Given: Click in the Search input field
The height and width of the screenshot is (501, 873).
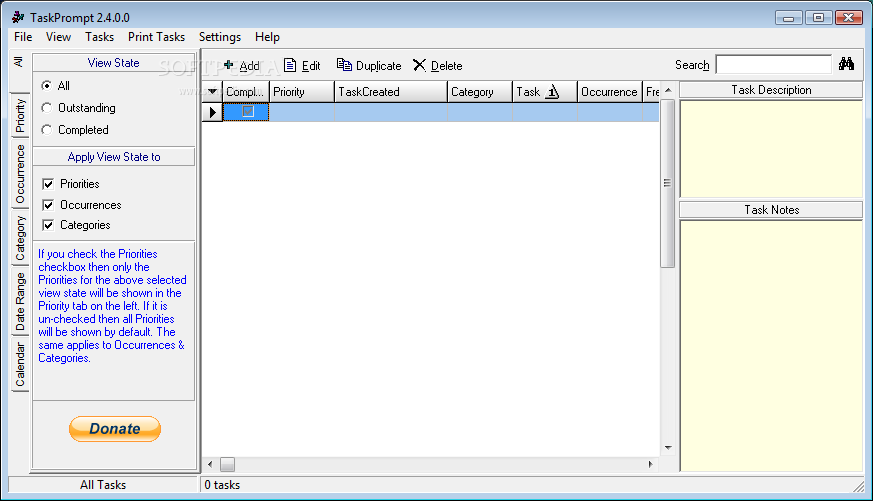Looking at the screenshot, I should pyautogui.click(x=773, y=65).
